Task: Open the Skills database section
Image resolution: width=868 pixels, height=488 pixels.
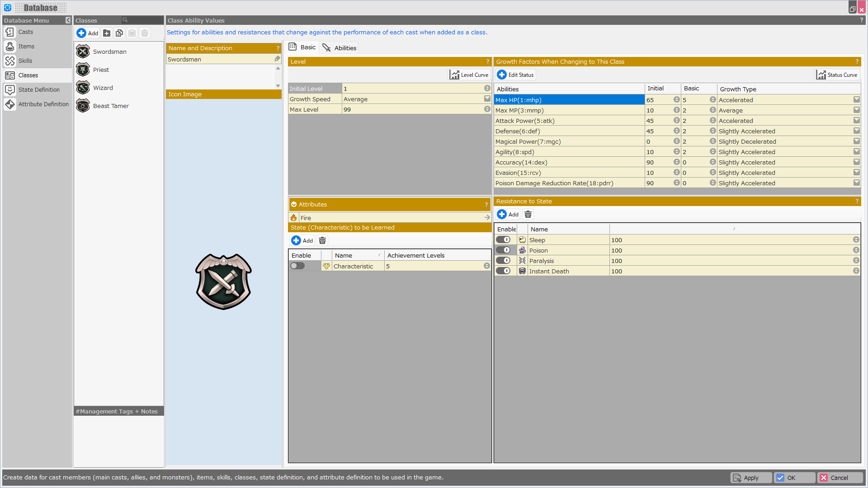Action: [37, 61]
